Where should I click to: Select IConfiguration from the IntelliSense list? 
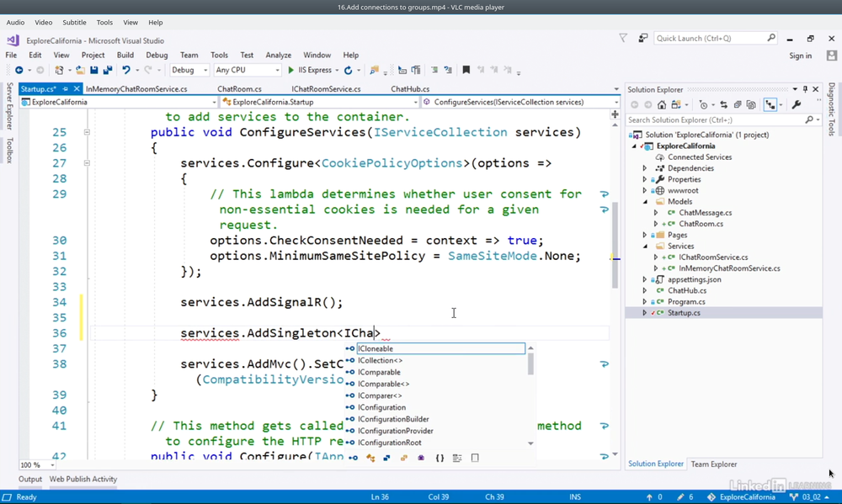tap(381, 407)
